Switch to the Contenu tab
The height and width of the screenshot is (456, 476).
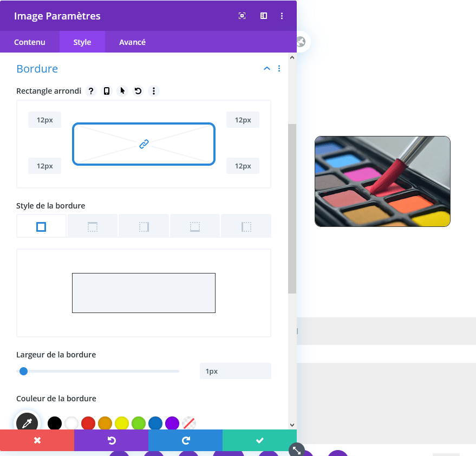pyautogui.click(x=30, y=42)
